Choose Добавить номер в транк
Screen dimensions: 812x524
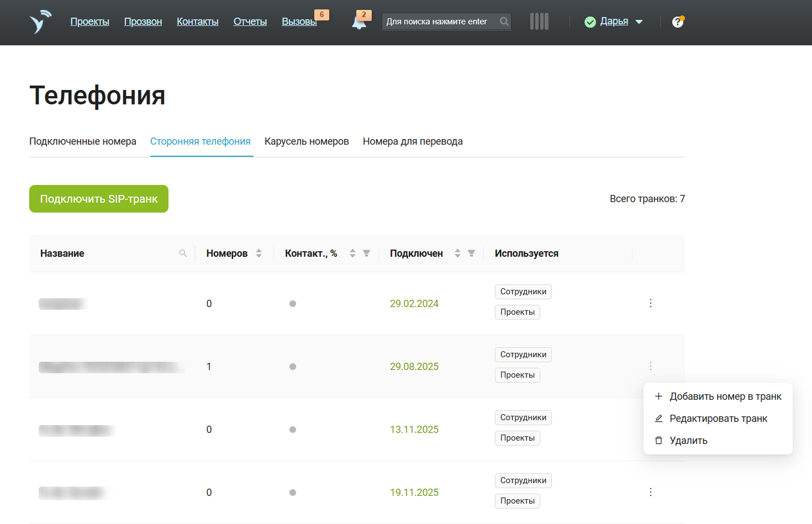[x=725, y=396]
